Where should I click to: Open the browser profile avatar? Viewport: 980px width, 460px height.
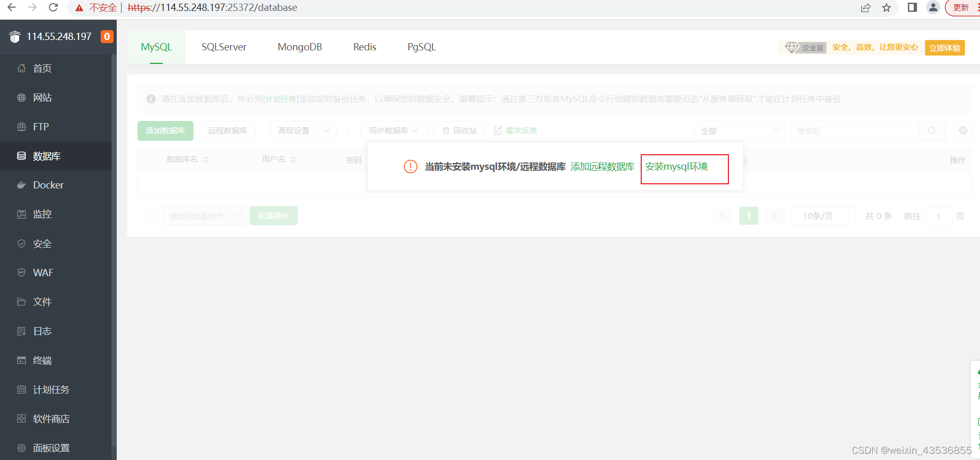933,7
